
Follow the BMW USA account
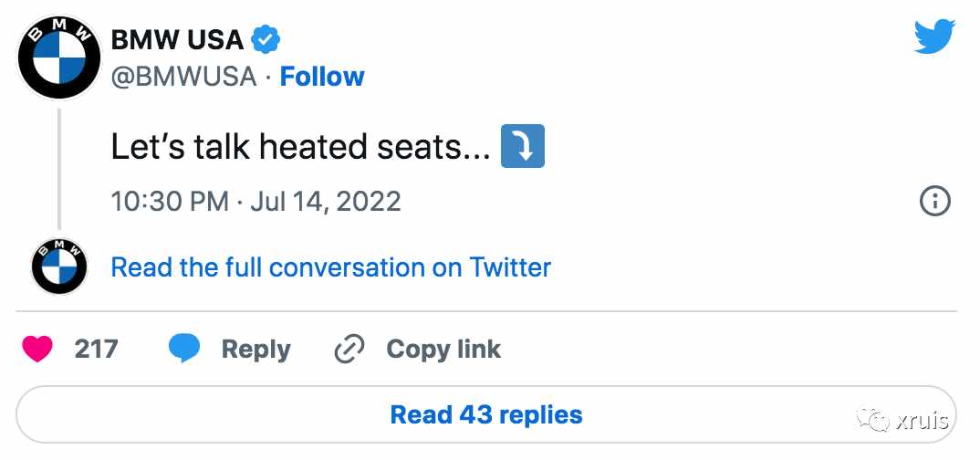click(x=322, y=77)
